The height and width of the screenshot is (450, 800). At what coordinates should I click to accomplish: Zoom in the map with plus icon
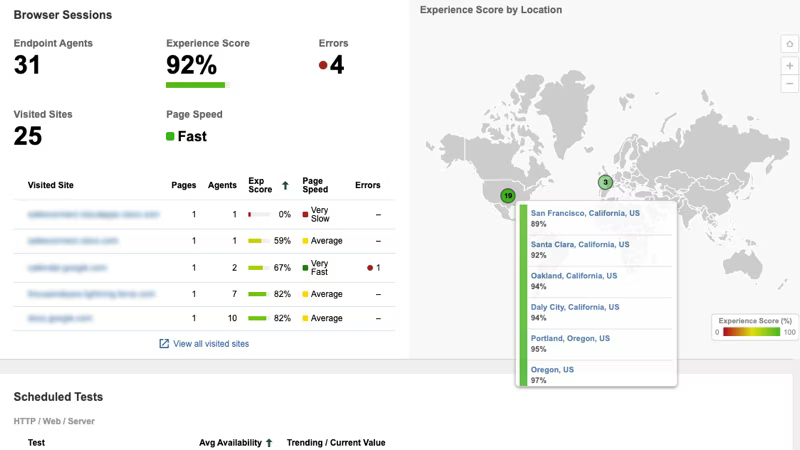(x=789, y=66)
